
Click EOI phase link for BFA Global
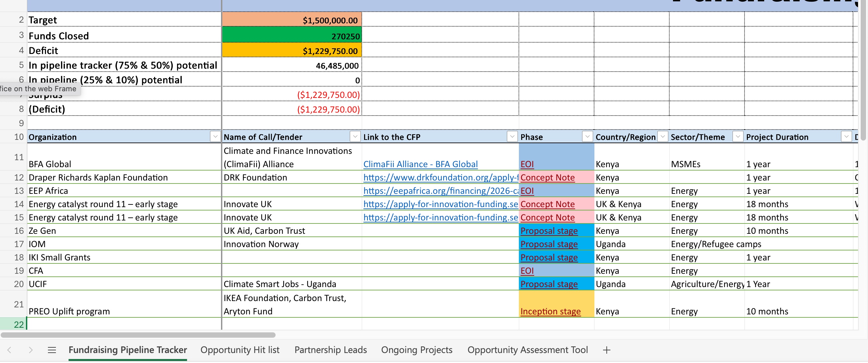[527, 164]
